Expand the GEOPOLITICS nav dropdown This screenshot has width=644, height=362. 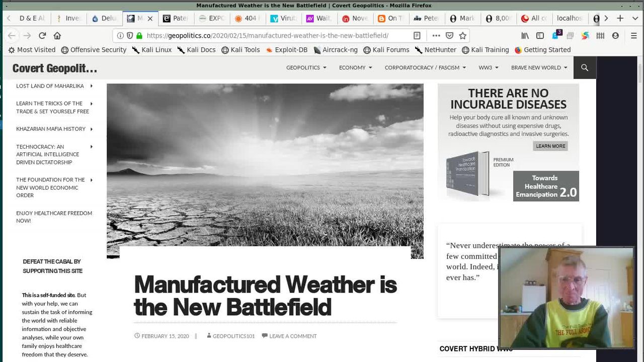(306, 67)
